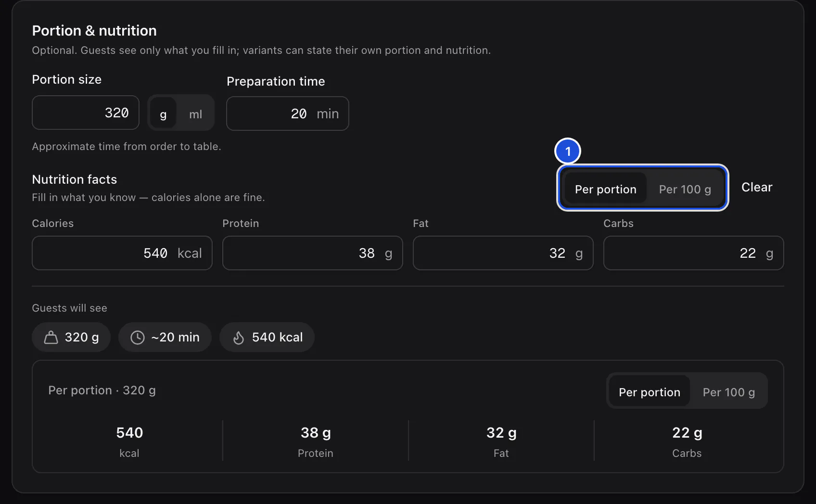Edit the Calories field with 540 kcal
Image resolution: width=816 pixels, height=504 pixels.
[x=122, y=253]
